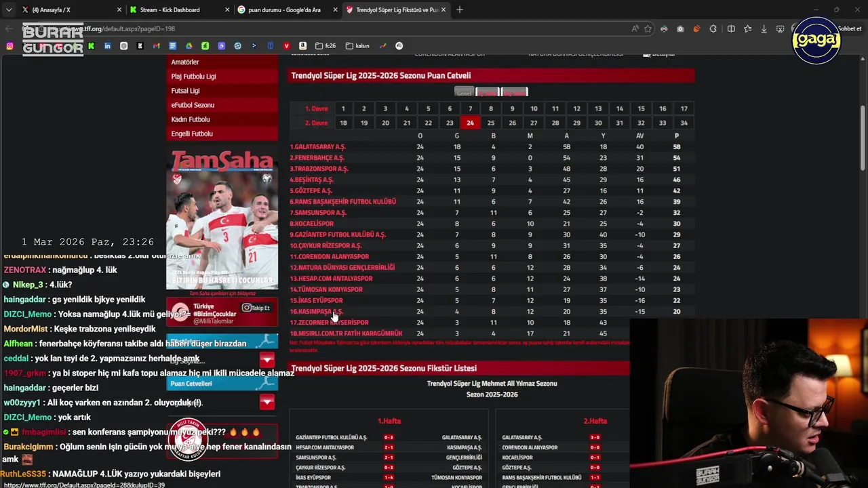Screen dimensions: 868x488
Task: Close the Anasayfa / X tab
Action: point(119,9)
